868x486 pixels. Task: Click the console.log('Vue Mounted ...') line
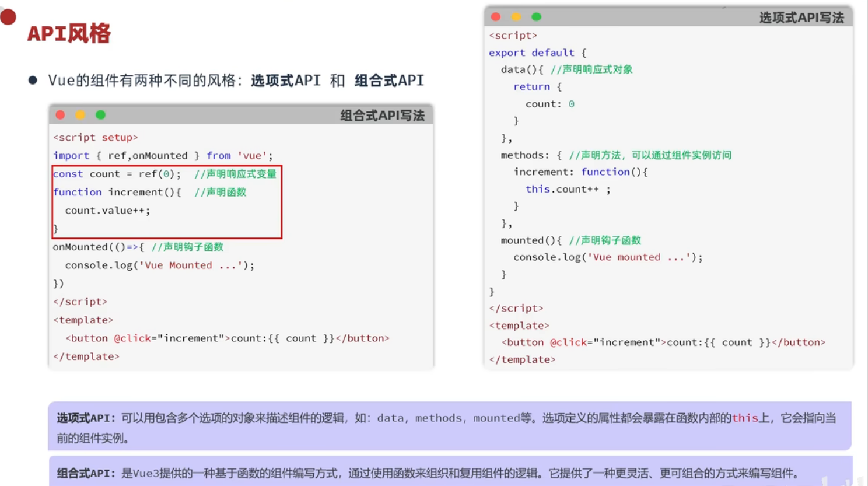click(160, 265)
